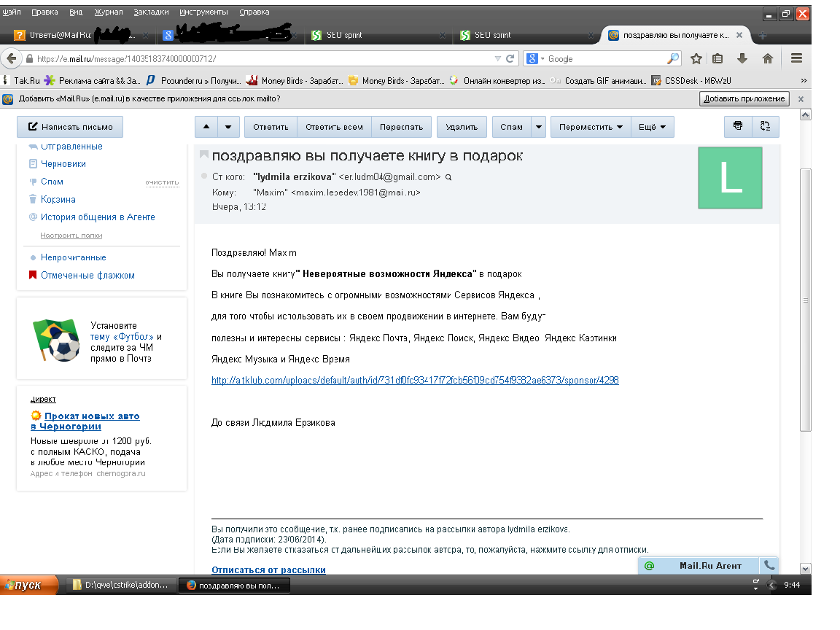Go to the next message with the down arrow
Screen dimensions: 840x630
(x=228, y=127)
